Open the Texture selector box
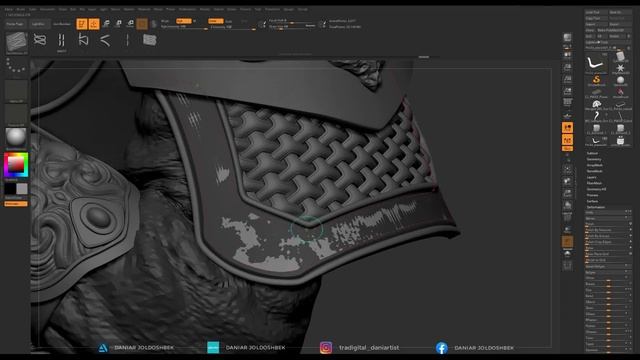 pos(16,115)
